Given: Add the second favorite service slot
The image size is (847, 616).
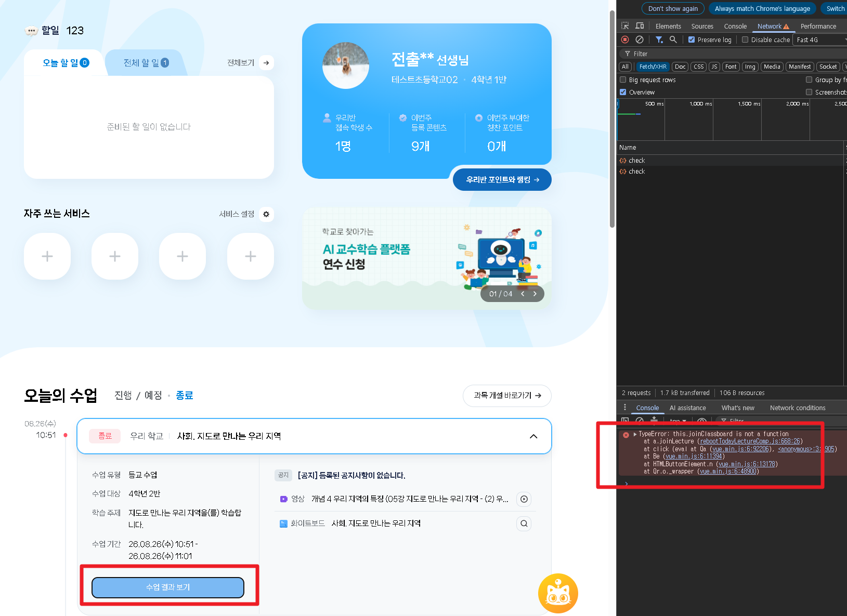Looking at the screenshot, I should coord(115,256).
